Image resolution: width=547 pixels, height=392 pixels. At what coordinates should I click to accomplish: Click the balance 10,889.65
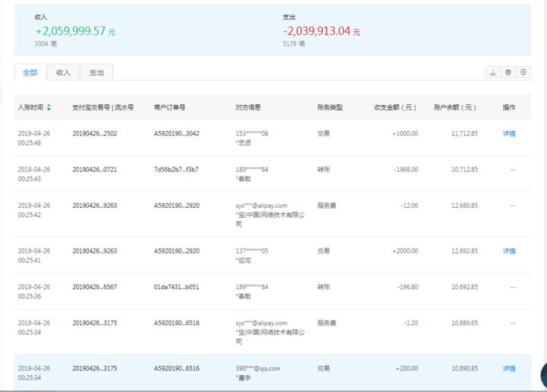click(465, 323)
